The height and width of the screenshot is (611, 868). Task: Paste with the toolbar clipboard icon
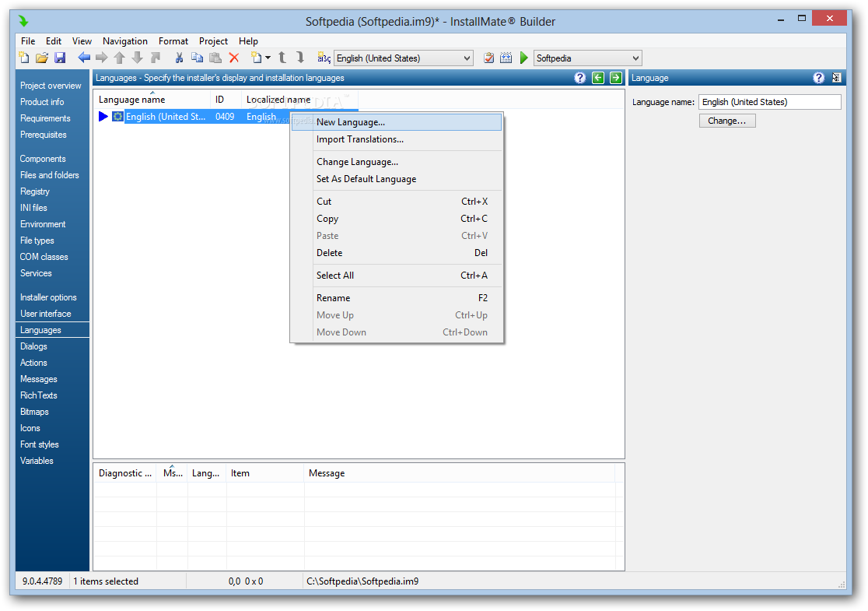[x=215, y=58]
